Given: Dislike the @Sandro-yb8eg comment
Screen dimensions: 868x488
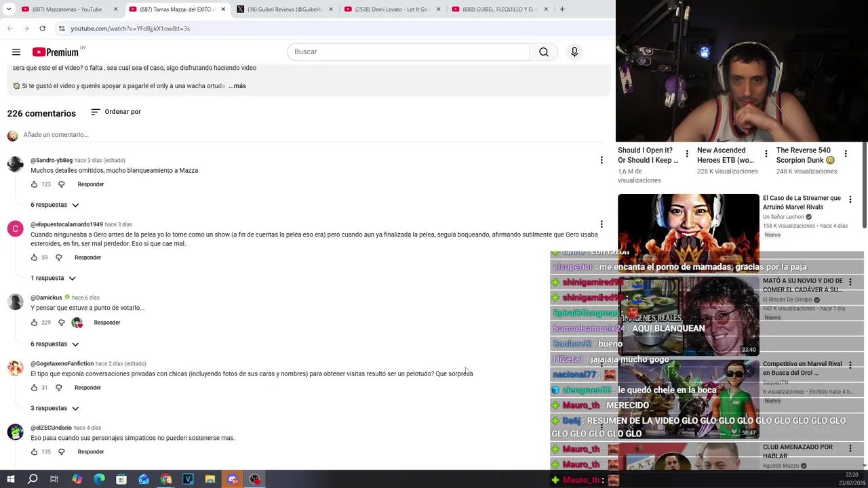Looking at the screenshot, I should pos(61,184).
